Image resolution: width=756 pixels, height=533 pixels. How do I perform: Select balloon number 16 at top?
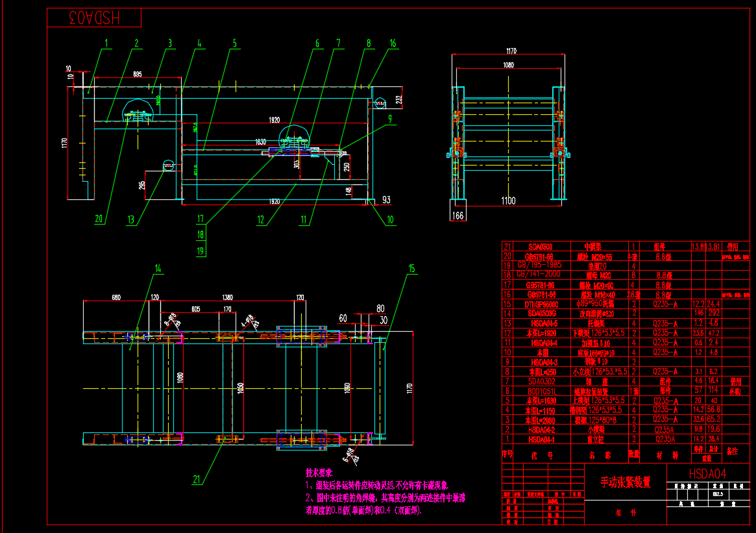click(x=393, y=43)
